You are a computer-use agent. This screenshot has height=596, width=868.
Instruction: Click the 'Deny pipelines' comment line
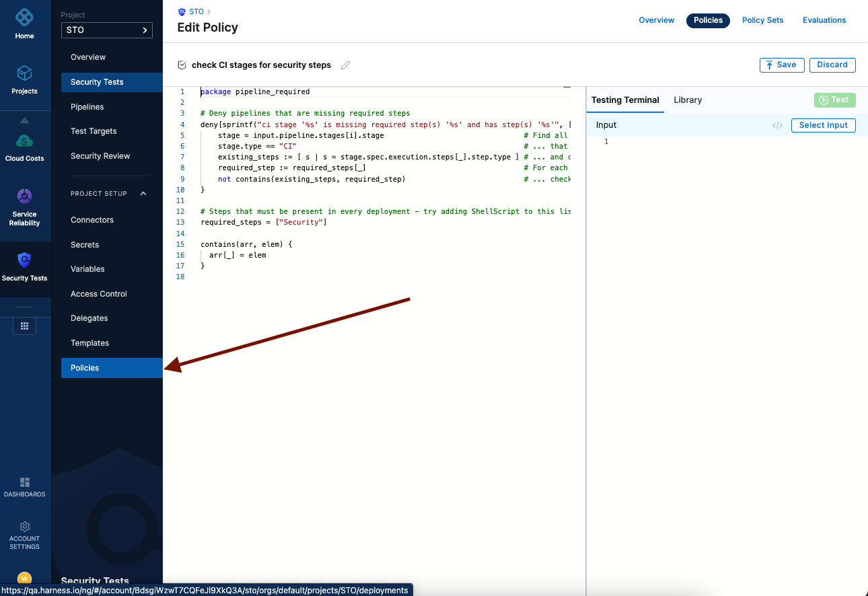tap(305, 113)
